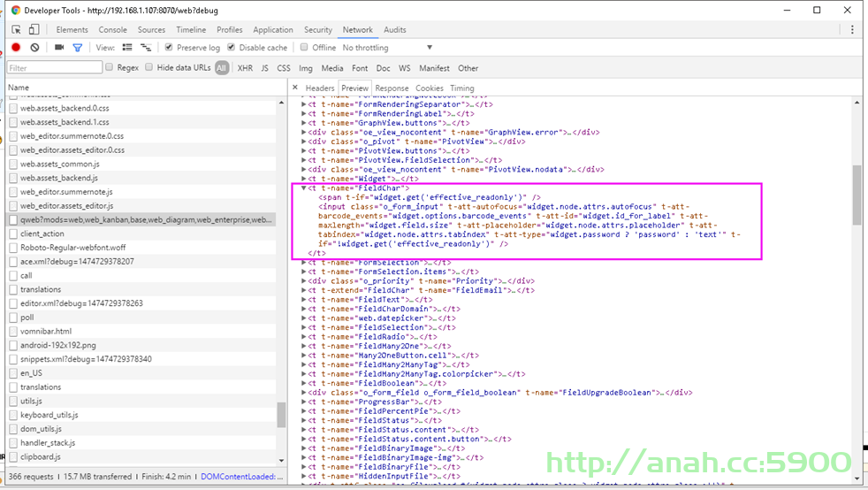The image size is (868, 490).
Task: Filter requests by Doc
Action: 383,68
